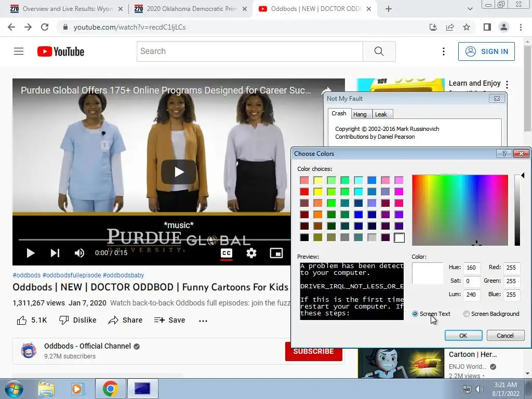Pick the pure red color swatch
The width and height of the screenshot is (532, 399).
(304, 192)
